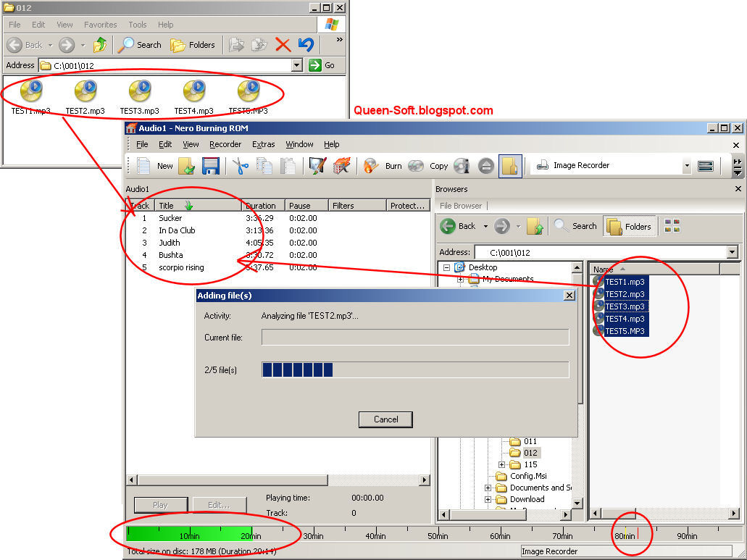Select TEST1.mp3 icon in 012 Explorer window
Screen dimensions: 747x560
coord(31,91)
